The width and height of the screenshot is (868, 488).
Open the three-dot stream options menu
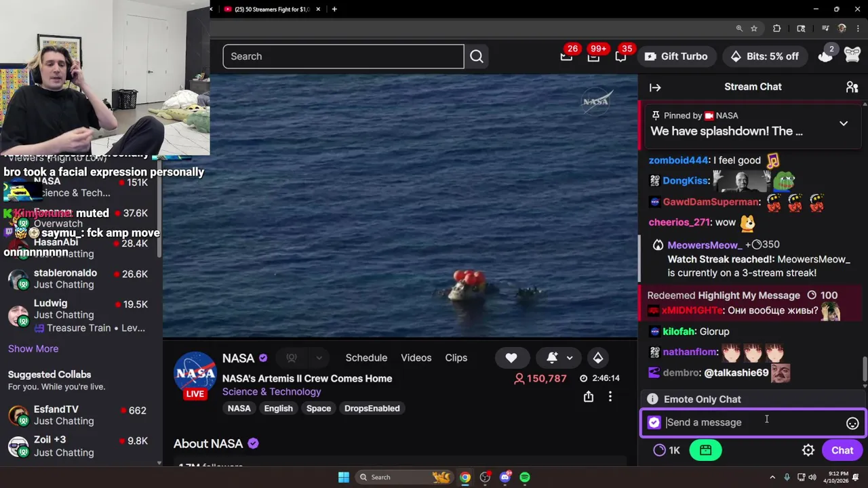(610, 396)
